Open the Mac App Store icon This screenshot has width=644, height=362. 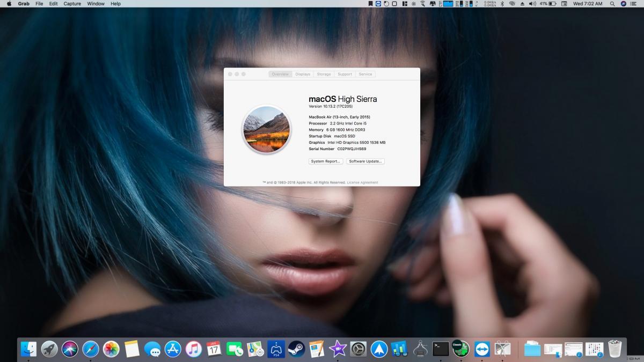tap(173, 349)
